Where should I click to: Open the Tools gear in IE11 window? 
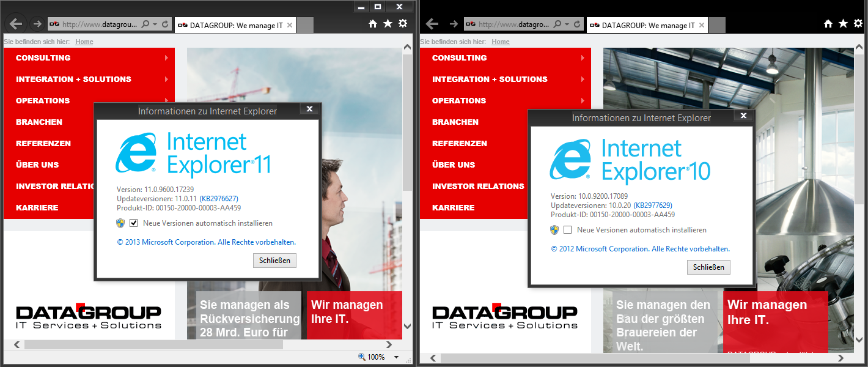(402, 24)
